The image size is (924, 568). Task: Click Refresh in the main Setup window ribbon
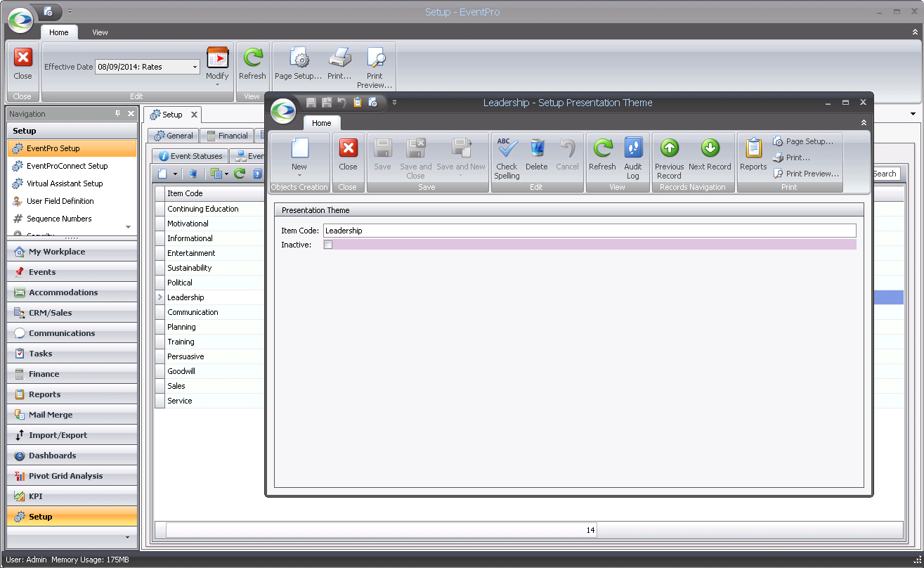pyautogui.click(x=252, y=65)
